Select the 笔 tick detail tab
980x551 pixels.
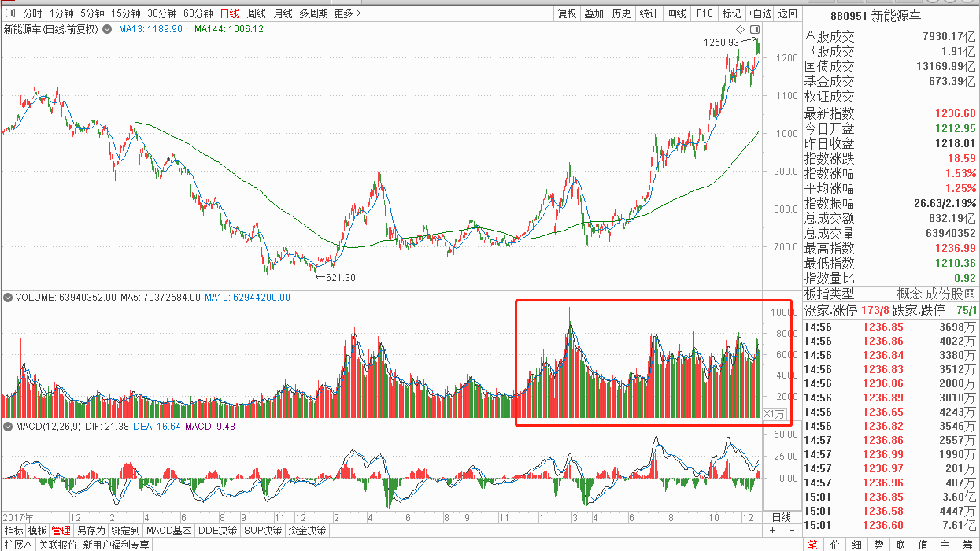pos(813,544)
